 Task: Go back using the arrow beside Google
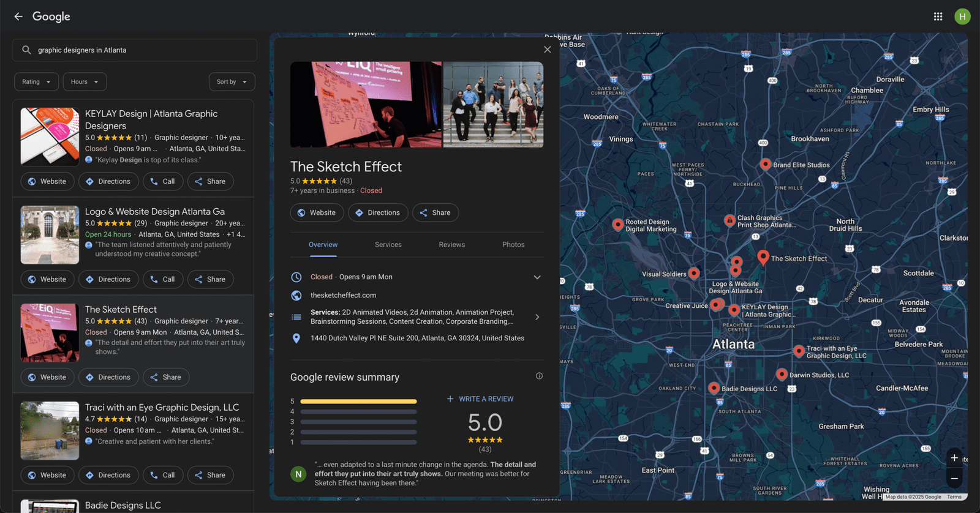(x=18, y=17)
